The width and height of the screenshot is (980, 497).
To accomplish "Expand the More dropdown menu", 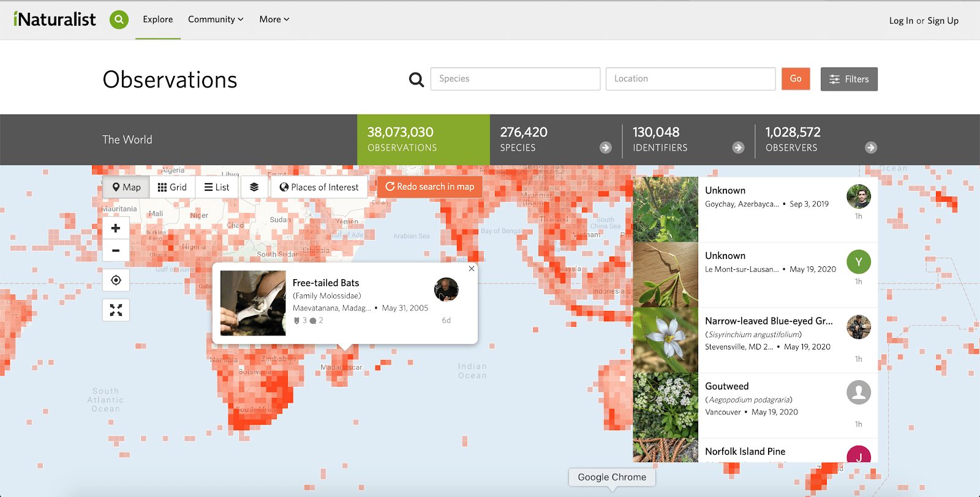I will tap(274, 20).
